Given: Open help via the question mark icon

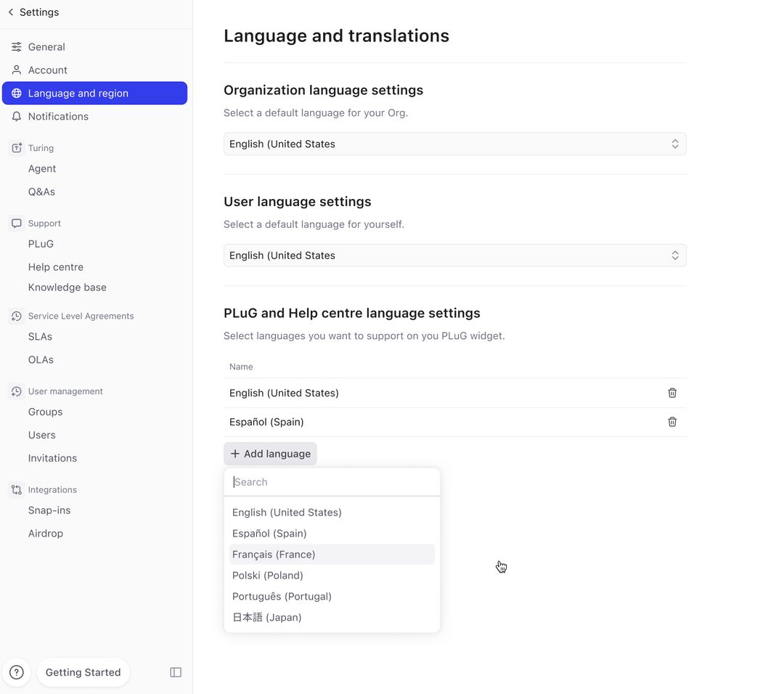Looking at the screenshot, I should click(x=16, y=671).
